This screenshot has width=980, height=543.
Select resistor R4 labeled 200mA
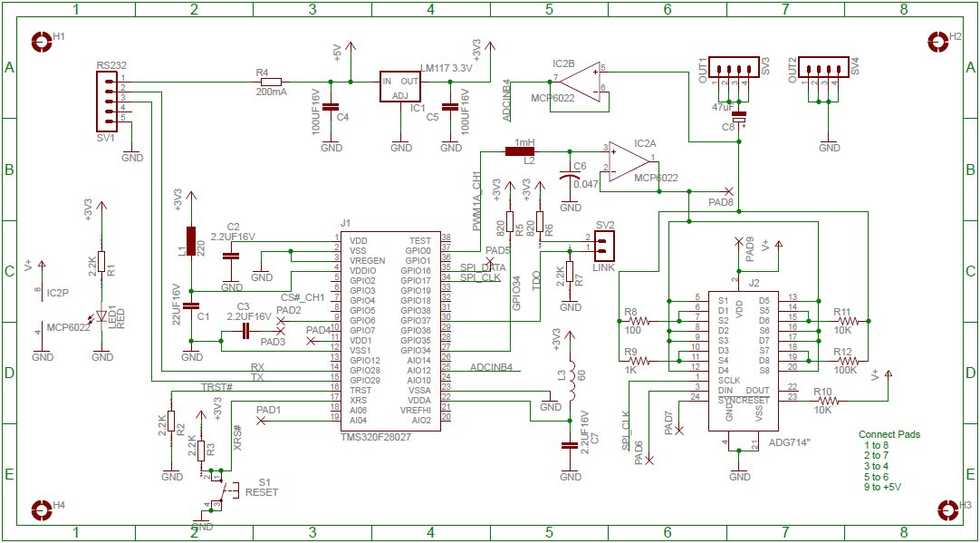(x=271, y=82)
